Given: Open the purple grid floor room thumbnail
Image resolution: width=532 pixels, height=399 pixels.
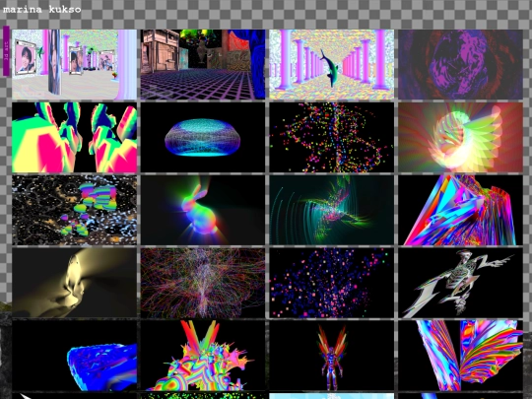Looking at the screenshot, I should click(203, 64).
